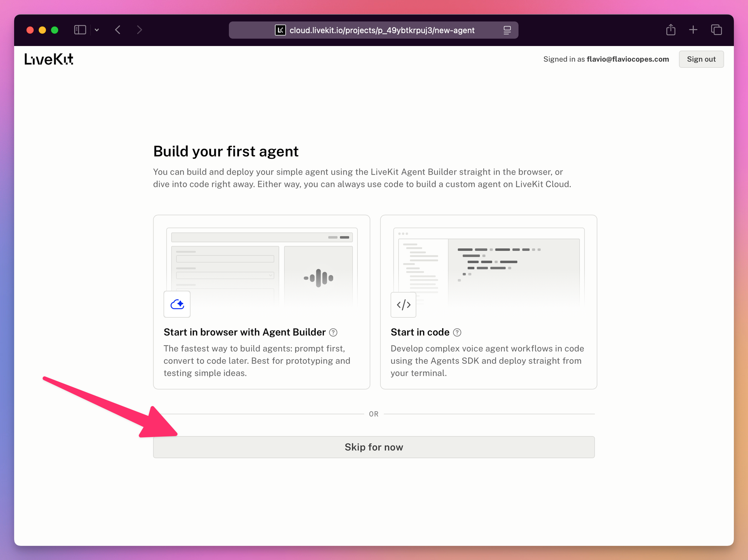Open Safari reader view icon
This screenshot has width=748, height=560.
507,30
